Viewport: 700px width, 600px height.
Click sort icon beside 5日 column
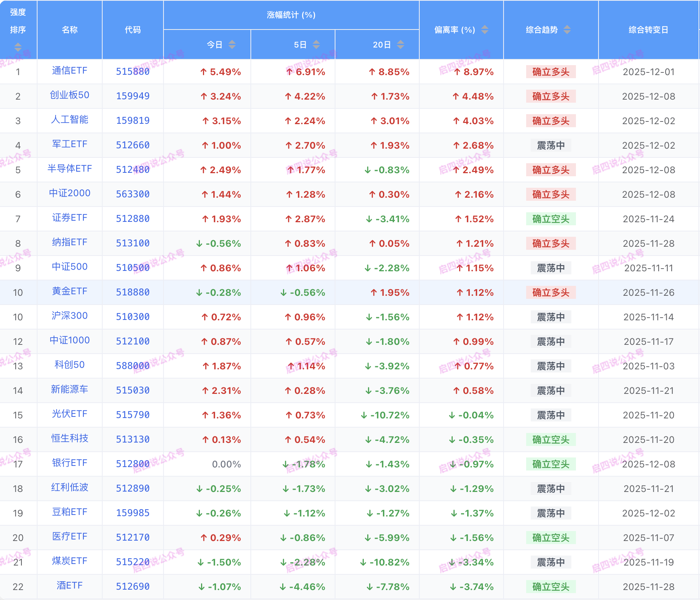[316, 45]
